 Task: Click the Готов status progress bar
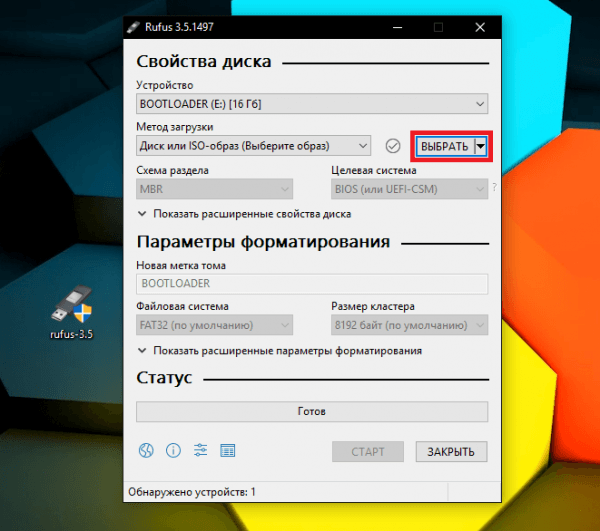coord(312,412)
